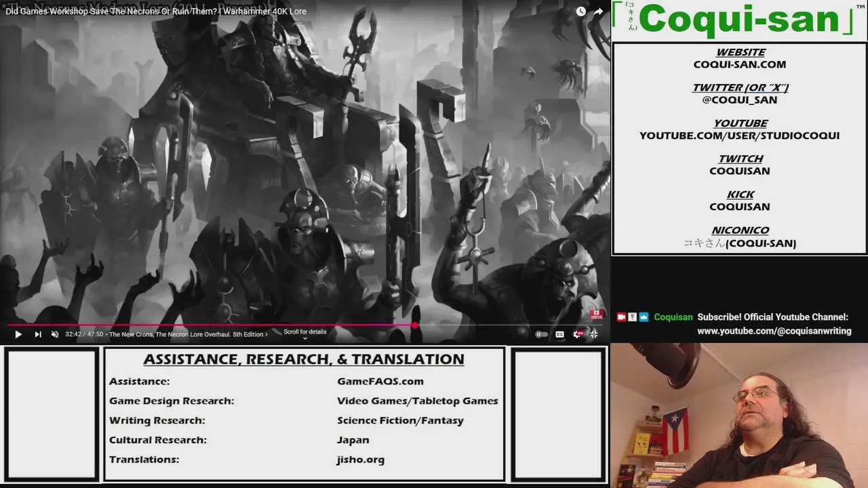Play the paused YouTube video

[x=18, y=334]
